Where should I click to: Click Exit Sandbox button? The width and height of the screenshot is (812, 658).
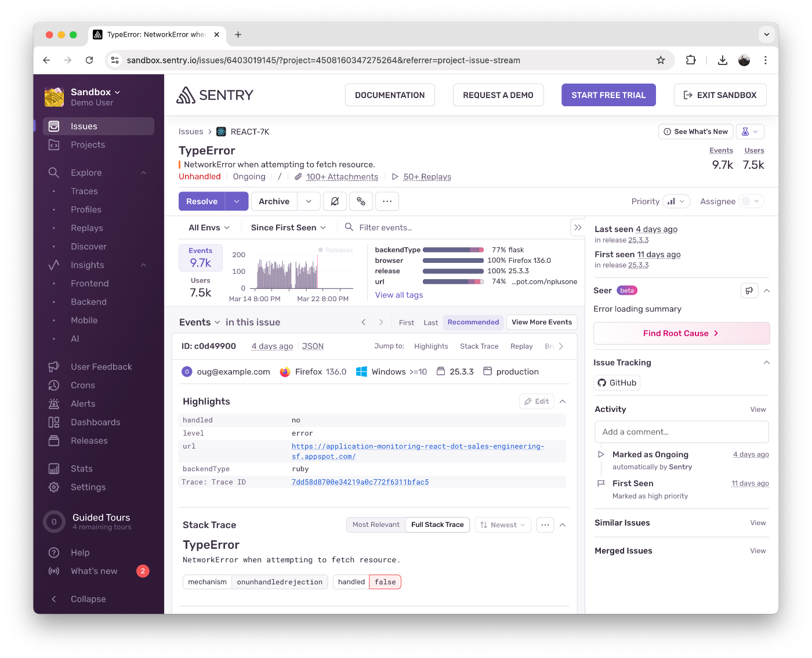pyautogui.click(x=720, y=95)
